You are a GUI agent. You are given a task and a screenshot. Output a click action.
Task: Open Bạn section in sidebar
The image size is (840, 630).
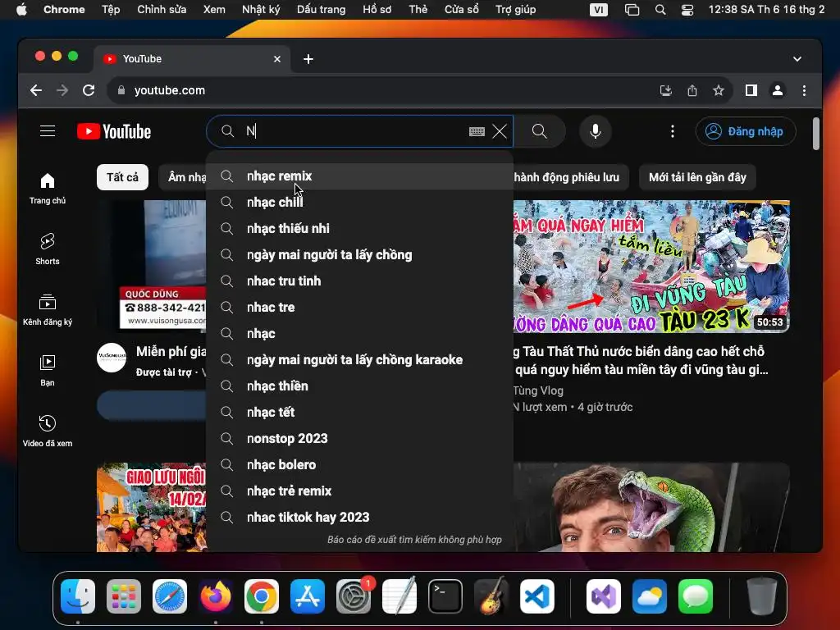pos(48,370)
